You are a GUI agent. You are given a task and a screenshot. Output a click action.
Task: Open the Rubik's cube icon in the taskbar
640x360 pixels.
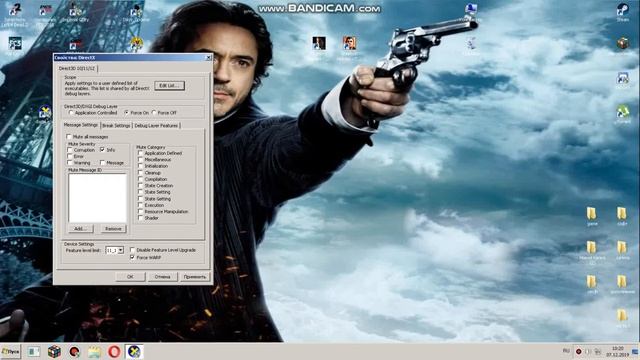point(54,351)
